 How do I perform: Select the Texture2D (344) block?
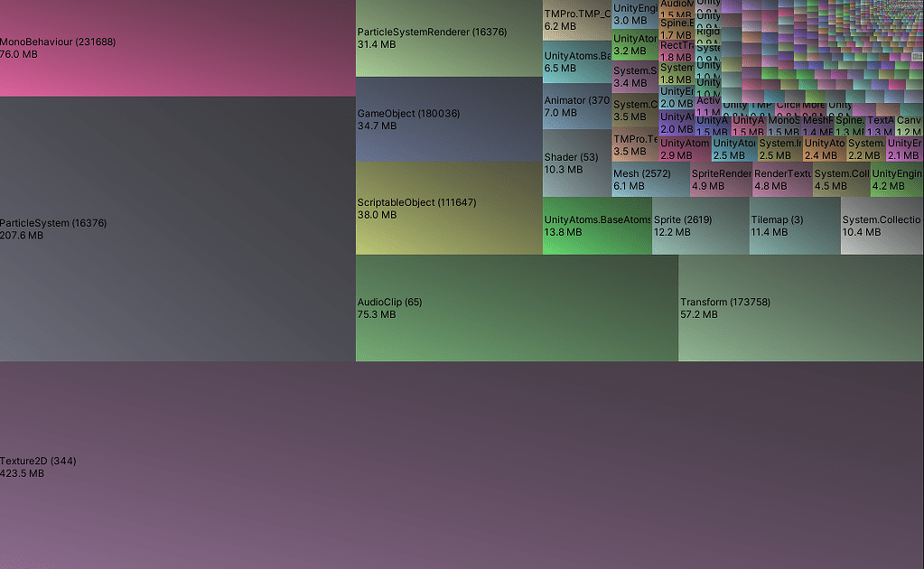pos(452,465)
